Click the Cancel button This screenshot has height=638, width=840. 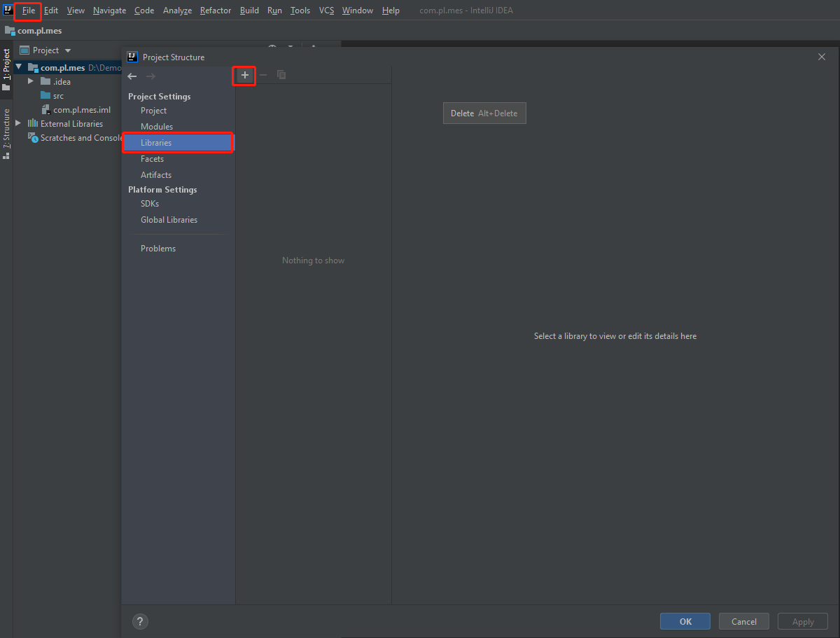pos(744,621)
